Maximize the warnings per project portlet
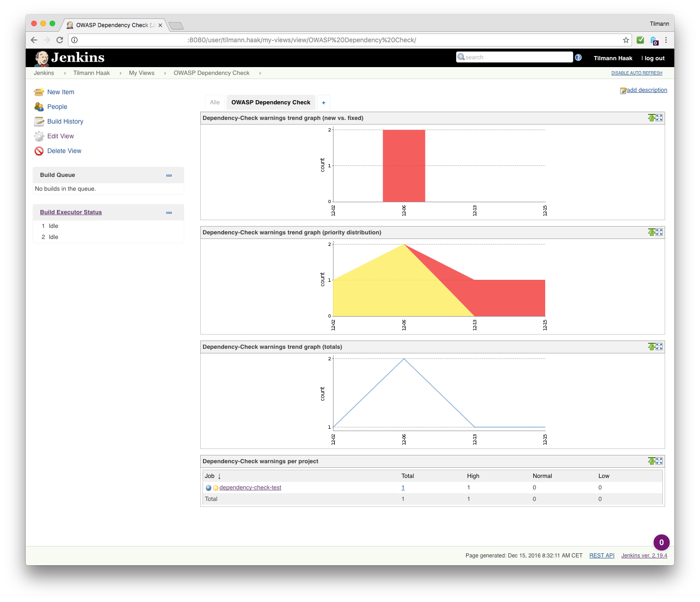 coord(660,461)
